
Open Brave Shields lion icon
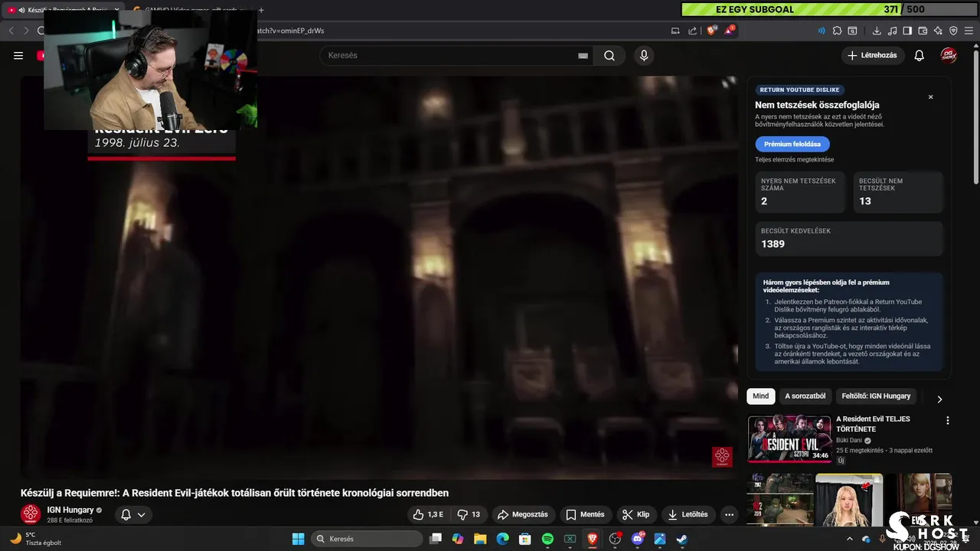pyautogui.click(x=712, y=31)
